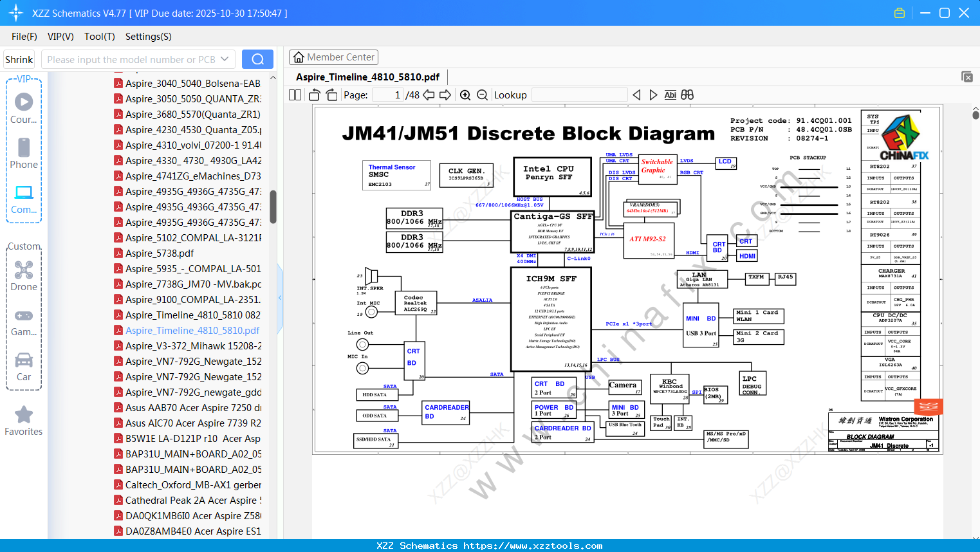This screenshot has height=552, width=980.
Task: Click the document viewer scrollbar thumb
Action: pyautogui.click(x=975, y=115)
